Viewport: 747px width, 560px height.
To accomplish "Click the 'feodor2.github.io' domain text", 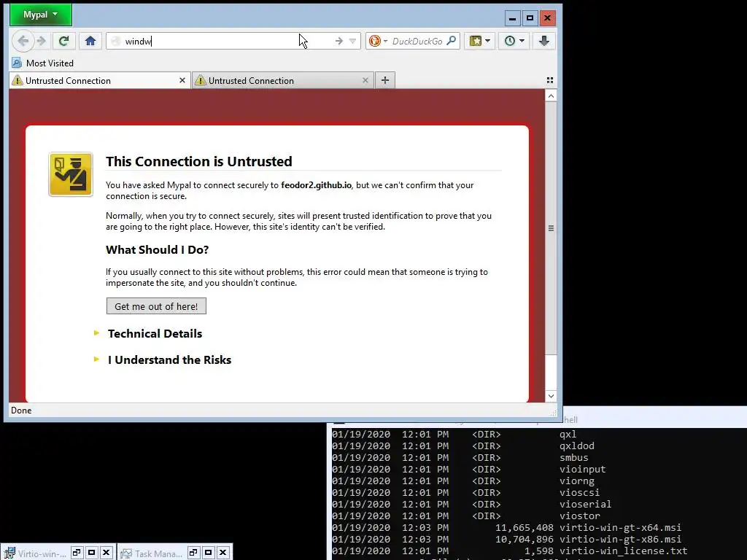I will point(317,184).
